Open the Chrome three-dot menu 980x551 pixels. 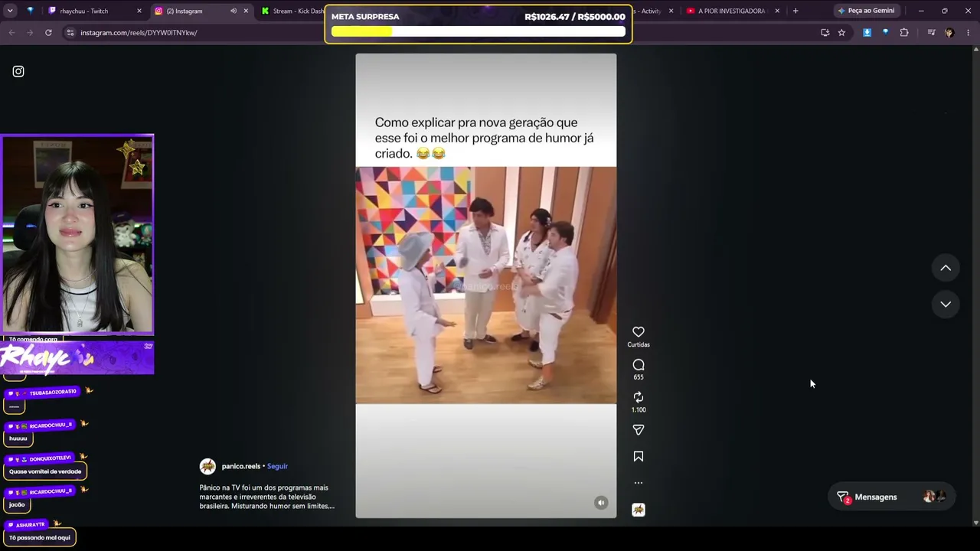pyautogui.click(x=969, y=33)
